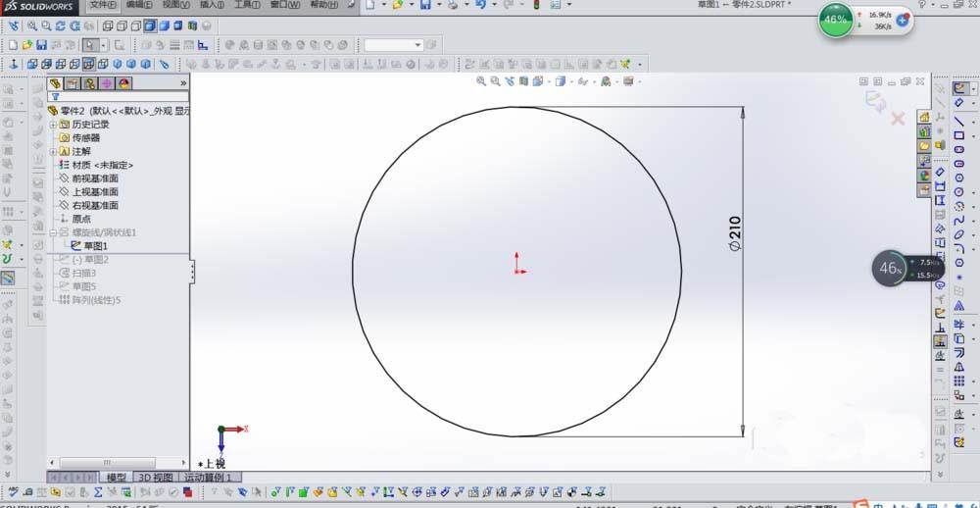Open the 插入(I) menu

pos(213,5)
